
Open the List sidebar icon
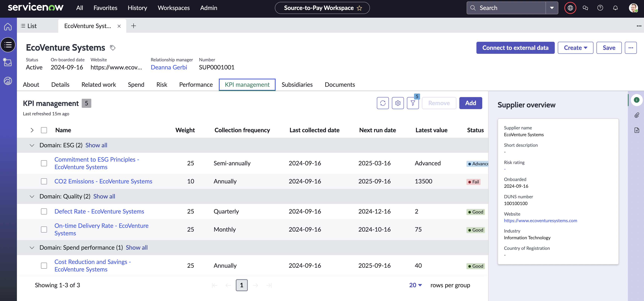pos(8,45)
